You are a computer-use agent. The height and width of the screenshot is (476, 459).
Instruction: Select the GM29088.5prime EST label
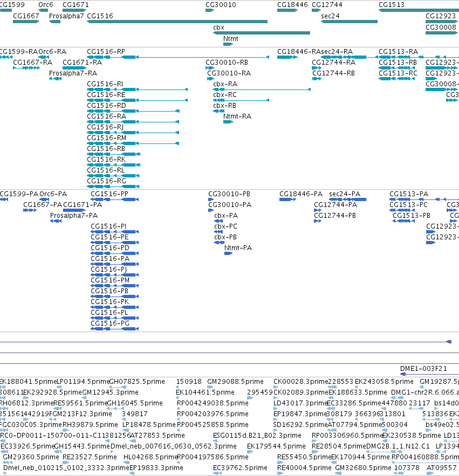tap(235, 382)
